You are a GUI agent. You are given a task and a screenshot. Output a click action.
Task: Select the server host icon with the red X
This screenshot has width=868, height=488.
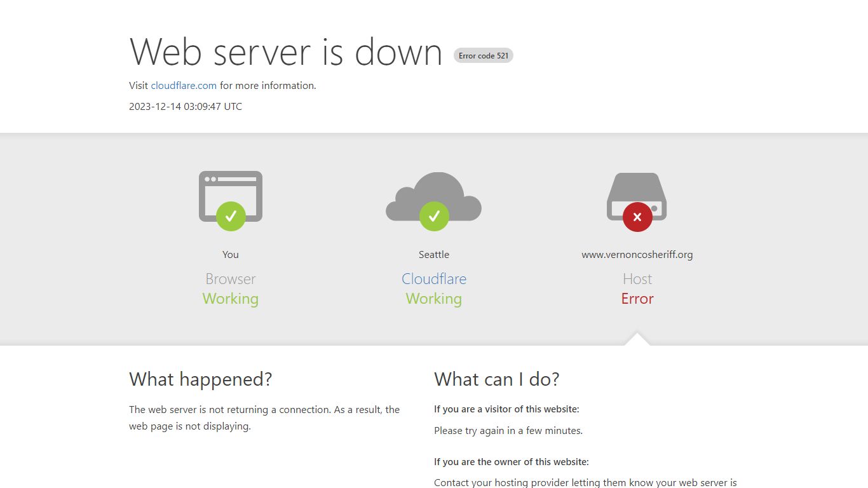[x=637, y=201]
